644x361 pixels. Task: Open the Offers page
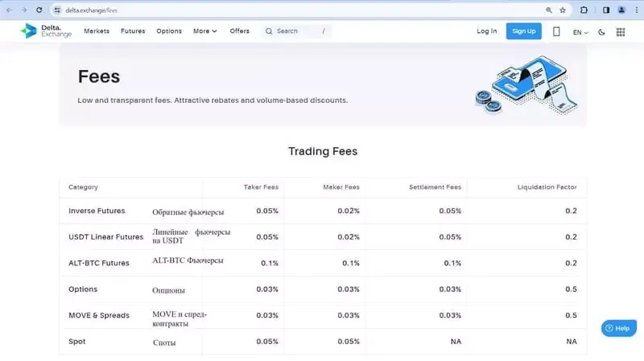coord(239,31)
